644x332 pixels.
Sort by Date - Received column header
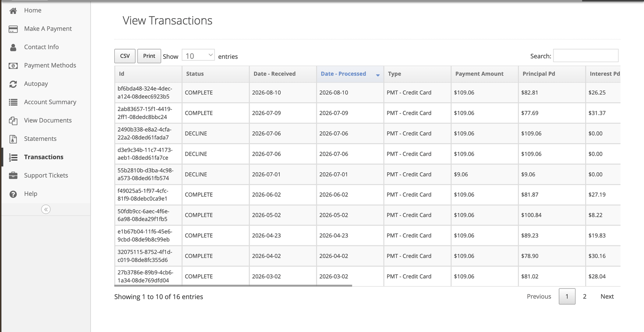283,74
